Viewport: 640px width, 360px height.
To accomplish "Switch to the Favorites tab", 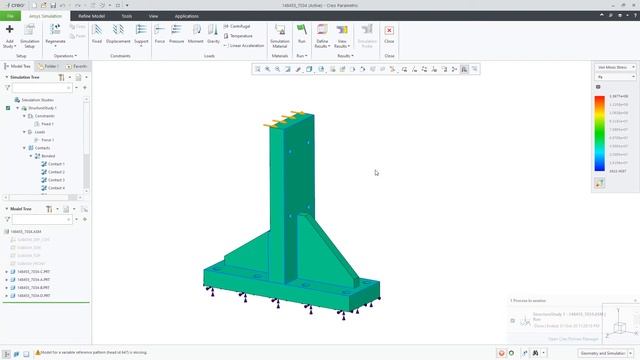I will point(76,67).
